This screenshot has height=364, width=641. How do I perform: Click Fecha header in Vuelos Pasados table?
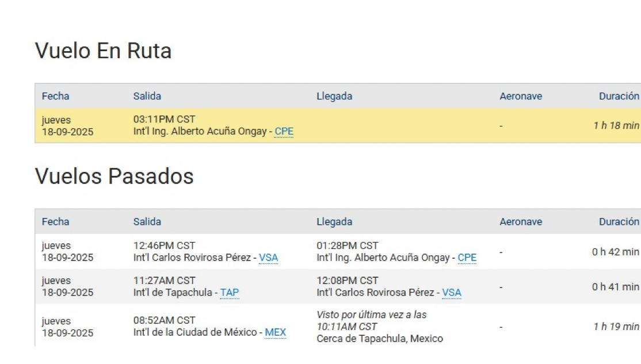[55, 221]
